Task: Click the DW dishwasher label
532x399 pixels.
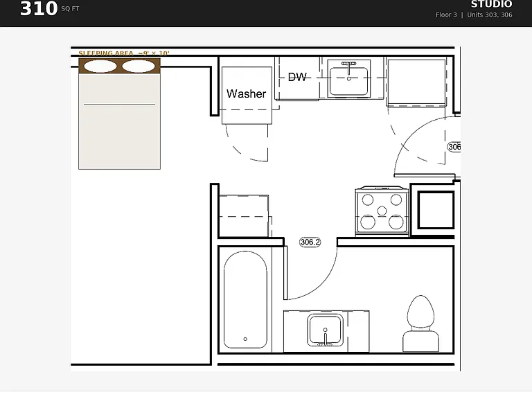Action: [297, 77]
